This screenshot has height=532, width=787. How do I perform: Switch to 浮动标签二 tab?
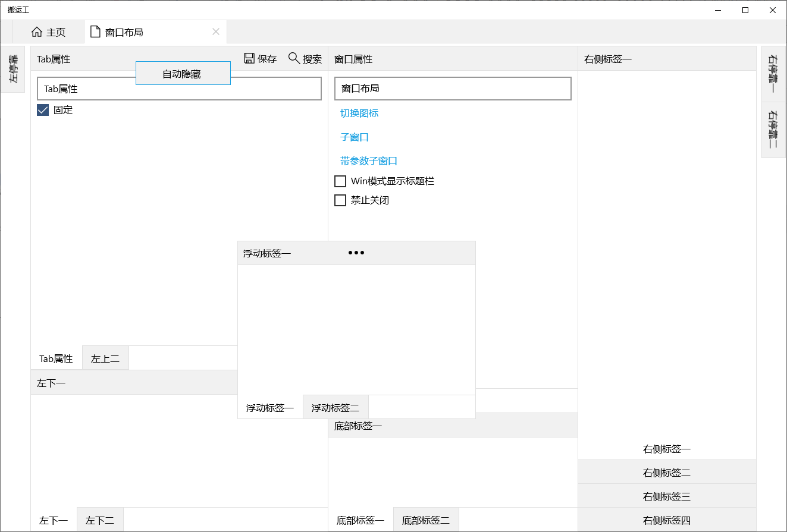336,408
